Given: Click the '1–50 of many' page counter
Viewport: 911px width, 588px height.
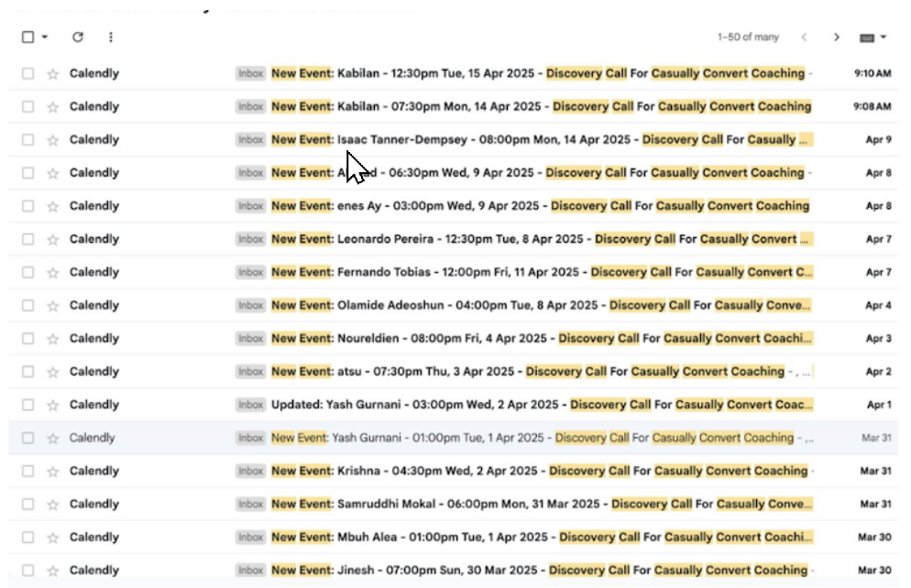Looking at the screenshot, I should pyautogui.click(x=748, y=38).
